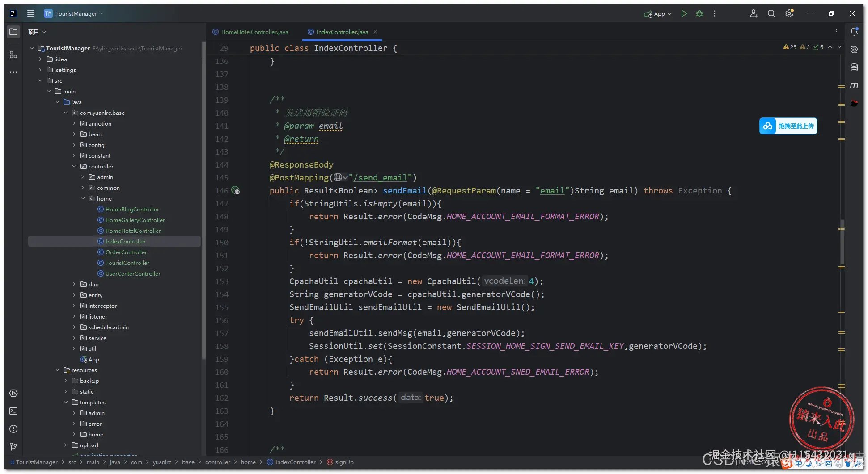Click the sendEmail method name
The width and height of the screenshot is (868, 474).
pos(405,191)
